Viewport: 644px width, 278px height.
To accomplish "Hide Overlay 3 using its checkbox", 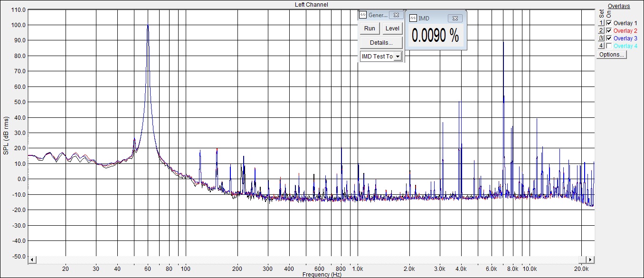I will [609, 38].
